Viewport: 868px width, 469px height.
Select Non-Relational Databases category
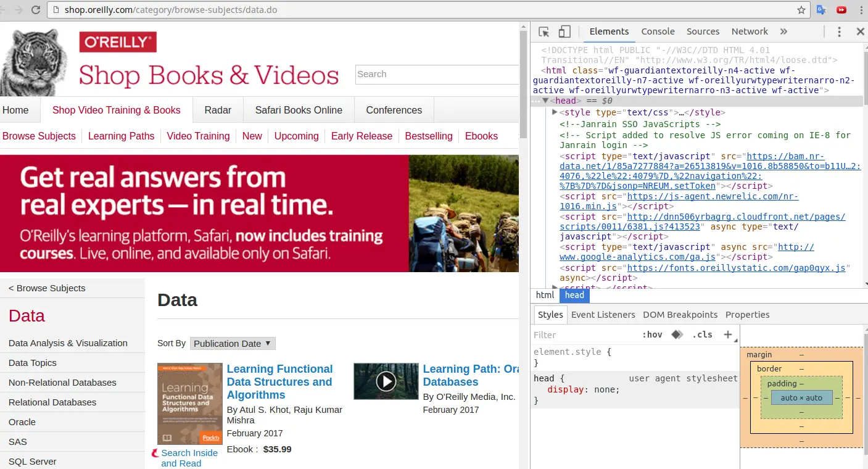pos(62,383)
